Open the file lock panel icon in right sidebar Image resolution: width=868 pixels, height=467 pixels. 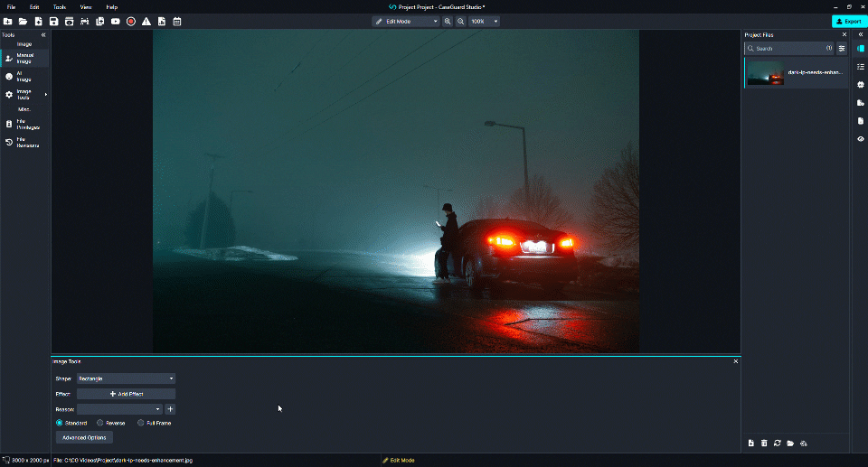(x=860, y=103)
